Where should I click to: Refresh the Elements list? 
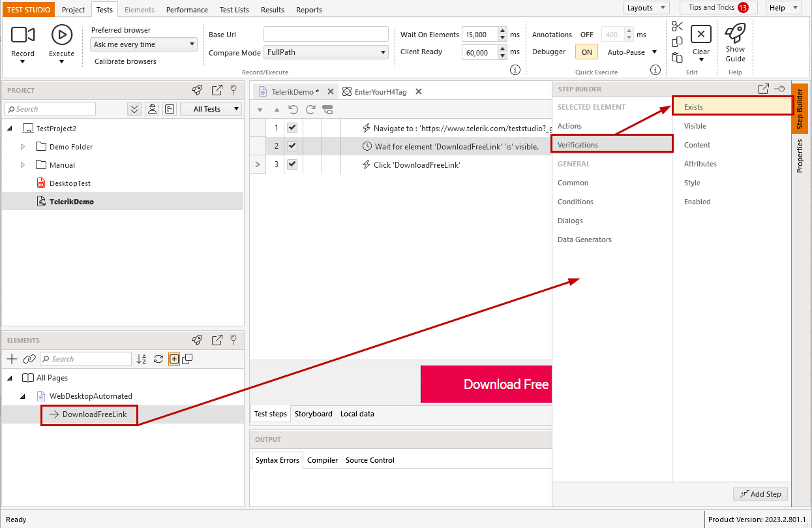click(158, 359)
